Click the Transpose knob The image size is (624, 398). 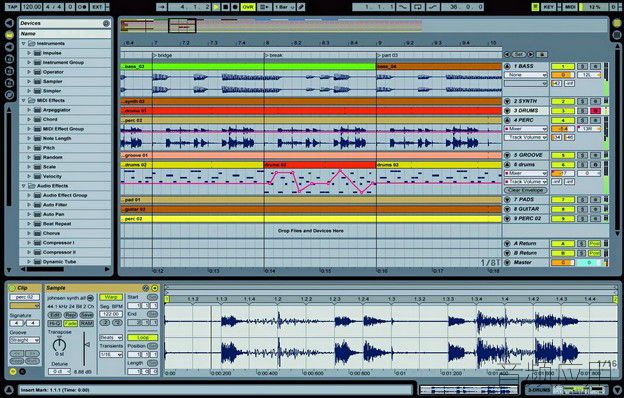coord(59,344)
